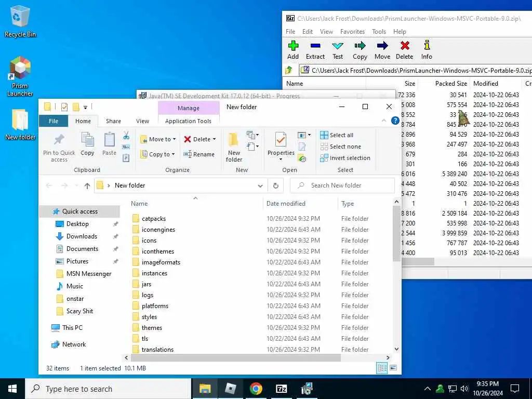The image size is (532, 399).
Task: Open Google Chrome from the taskbar
Action: pyautogui.click(x=256, y=389)
